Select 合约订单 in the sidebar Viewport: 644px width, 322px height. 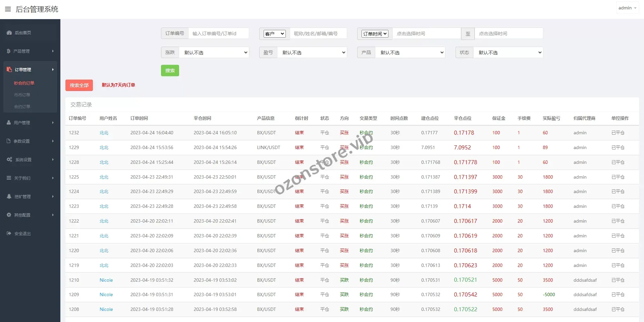(22, 106)
